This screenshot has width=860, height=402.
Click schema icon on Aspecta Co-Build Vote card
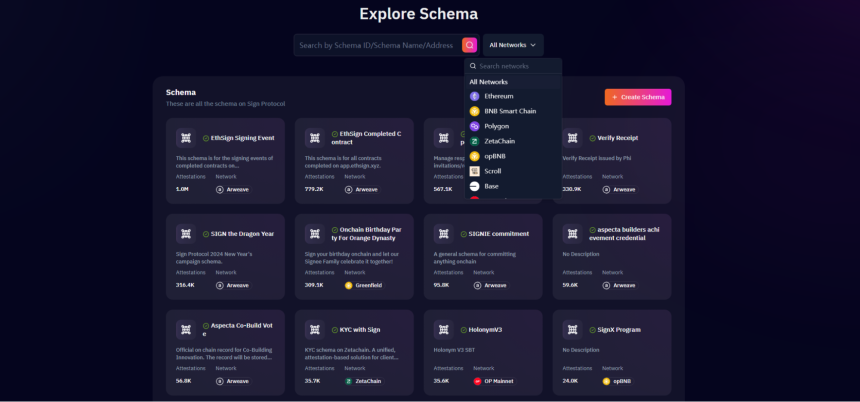coord(186,330)
